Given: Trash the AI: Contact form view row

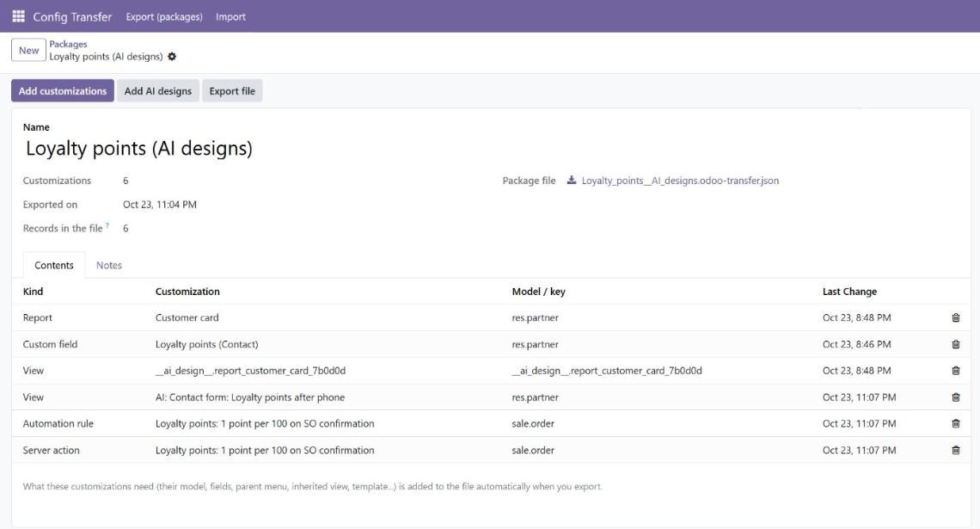Looking at the screenshot, I should [x=956, y=397].
